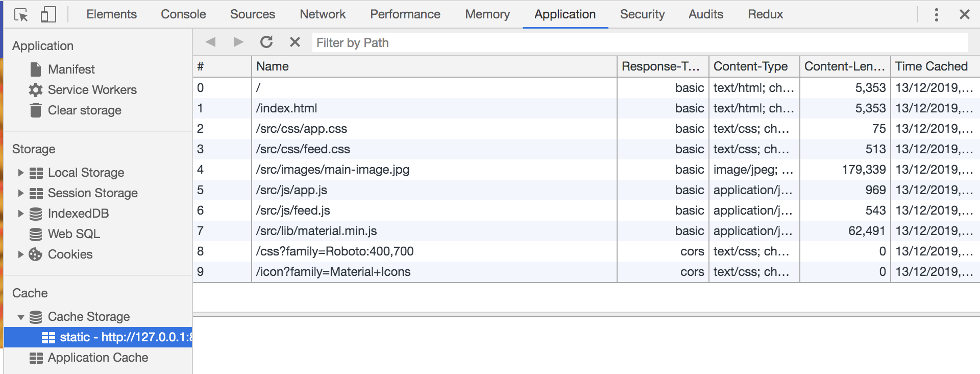Go to next page arrow icon
This screenshot has height=374, width=980.
[238, 42]
